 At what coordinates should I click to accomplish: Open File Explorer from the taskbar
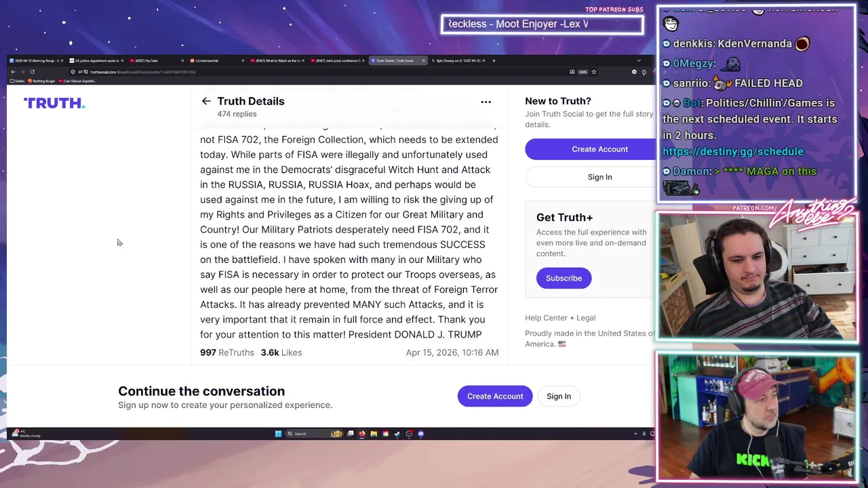374,434
